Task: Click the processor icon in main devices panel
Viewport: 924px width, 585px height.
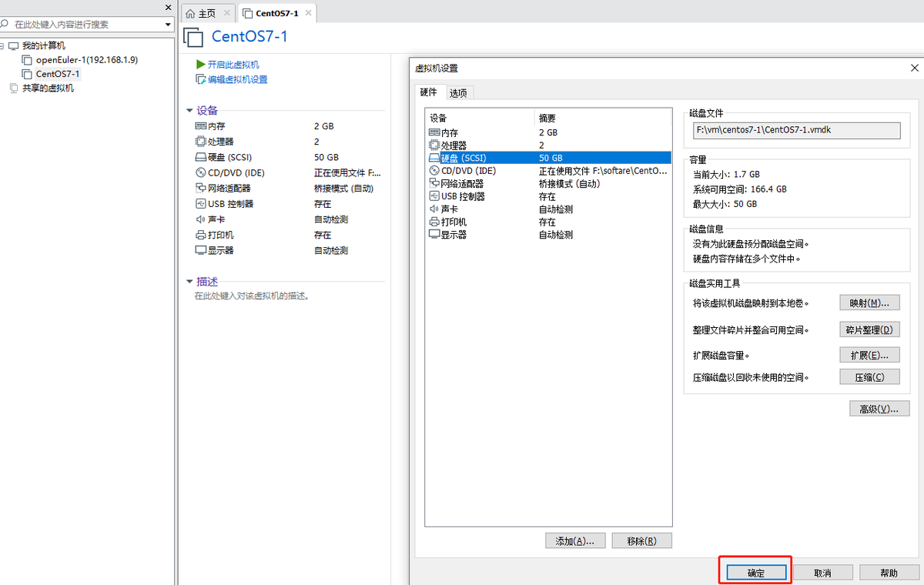Action: [201, 142]
